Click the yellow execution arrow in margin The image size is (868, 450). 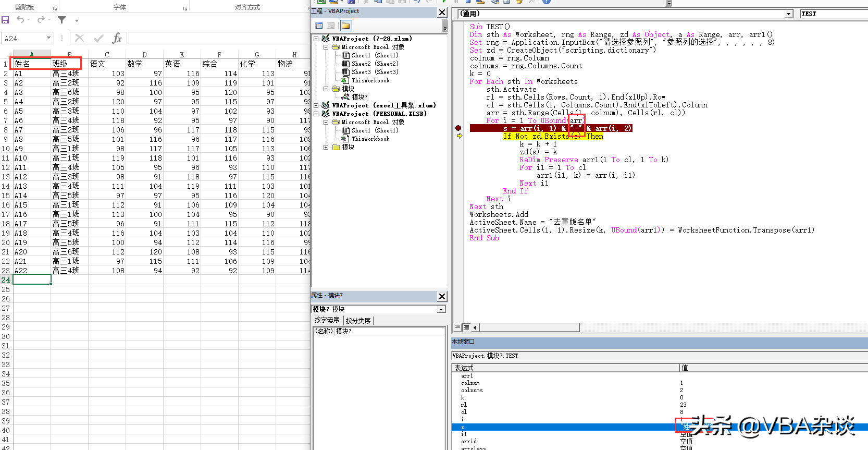[x=460, y=136]
